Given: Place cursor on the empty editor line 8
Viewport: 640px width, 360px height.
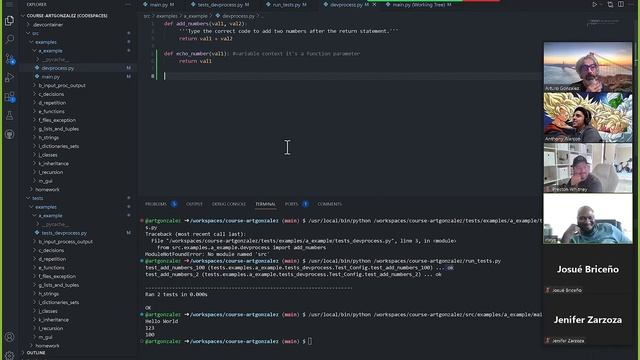Looking at the screenshot, I should pos(351,76).
